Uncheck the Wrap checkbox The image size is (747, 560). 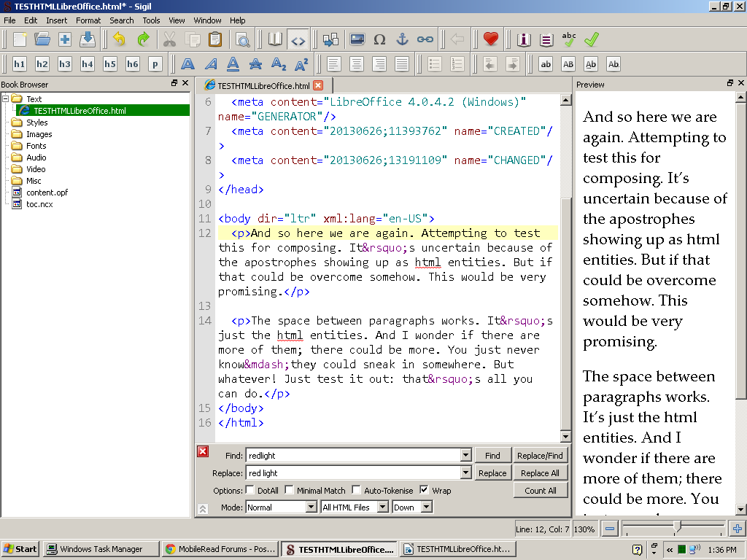coord(425,491)
